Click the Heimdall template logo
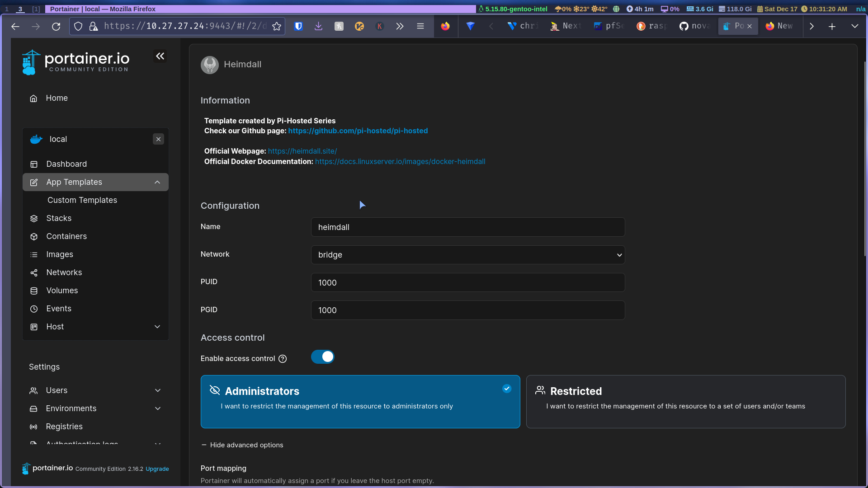868x488 pixels. click(x=210, y=65)
